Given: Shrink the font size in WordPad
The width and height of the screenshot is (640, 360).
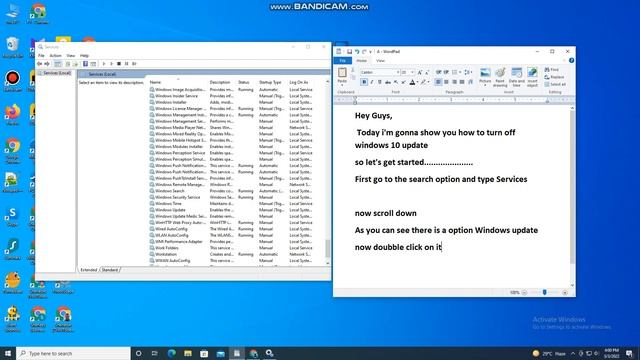Looking at the screenshot, I should 427,72.
